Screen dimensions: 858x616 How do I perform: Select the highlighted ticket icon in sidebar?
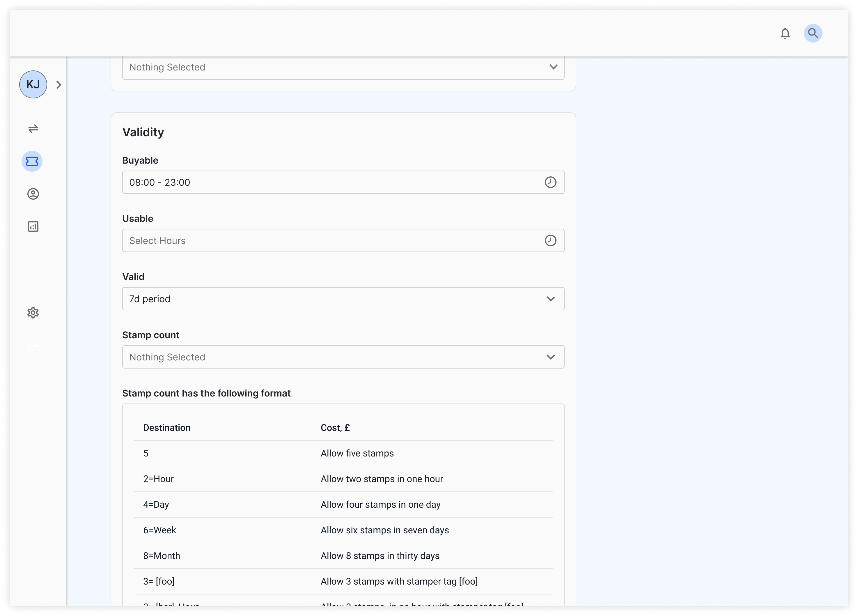click(x=33, y=162)
